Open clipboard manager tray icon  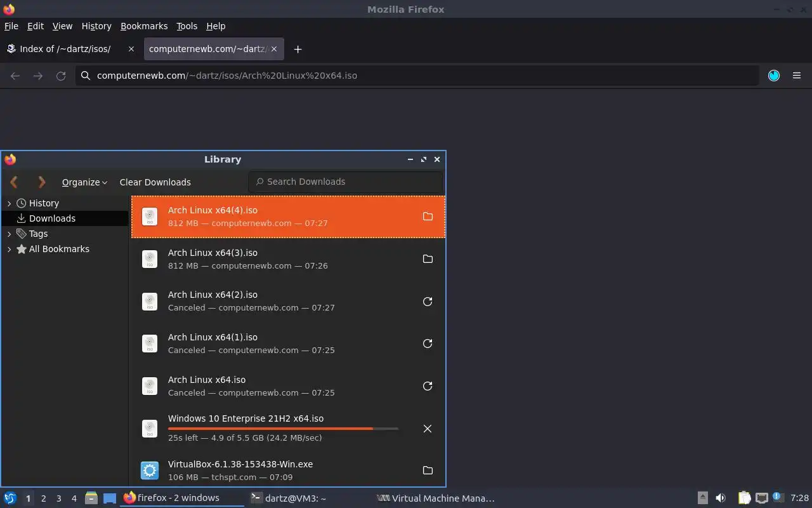[744, 498]
